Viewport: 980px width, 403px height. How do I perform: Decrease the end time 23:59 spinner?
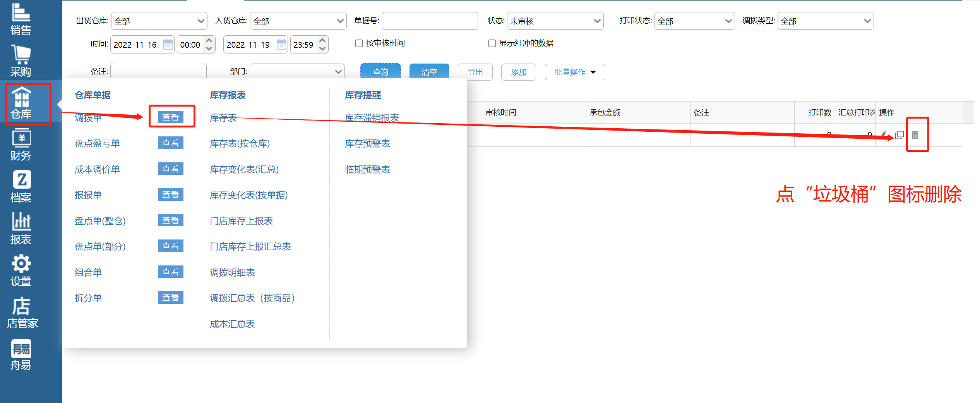322,49
